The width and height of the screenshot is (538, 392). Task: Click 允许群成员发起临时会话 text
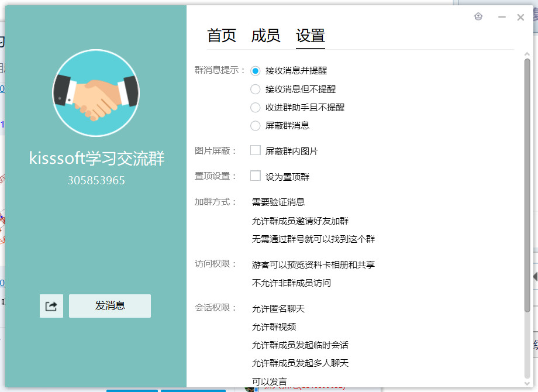pyautogui.click(x=300, y=345)
